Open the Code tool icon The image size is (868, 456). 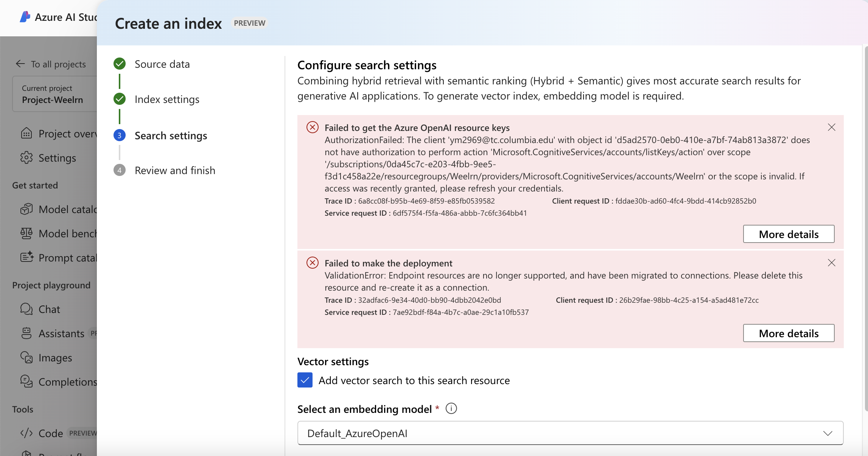[26, 433]
